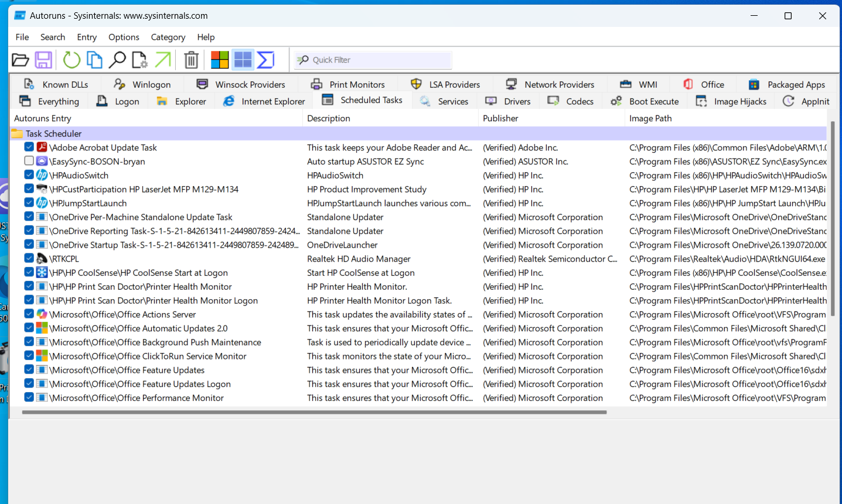Show the Drivers tab
Image resolution: width=842 pixels, height=504 pixels.
508,101
